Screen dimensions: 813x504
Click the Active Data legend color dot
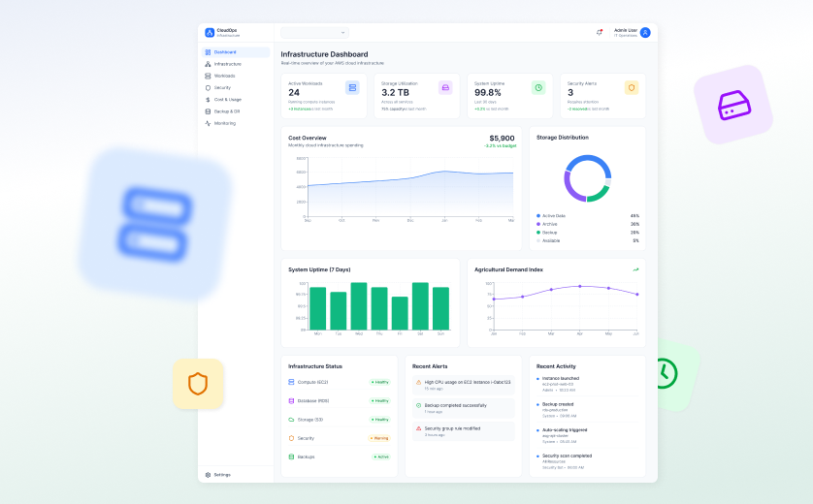[538, 215]
